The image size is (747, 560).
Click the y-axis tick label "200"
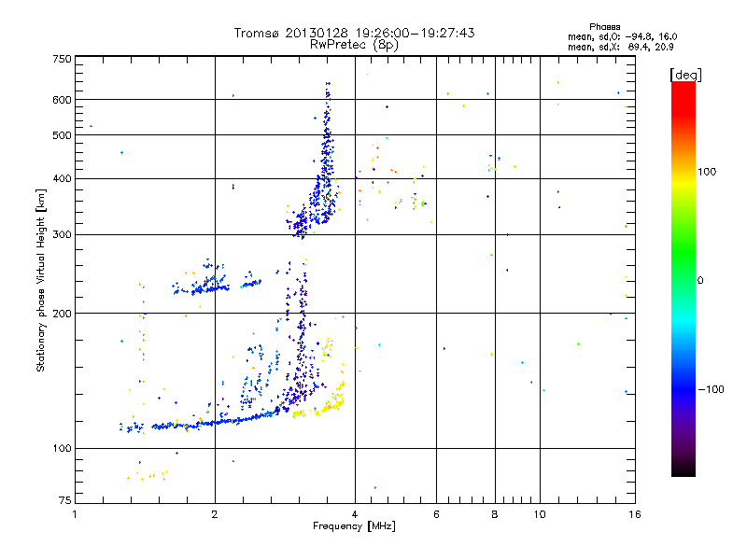tap(62, 314)
